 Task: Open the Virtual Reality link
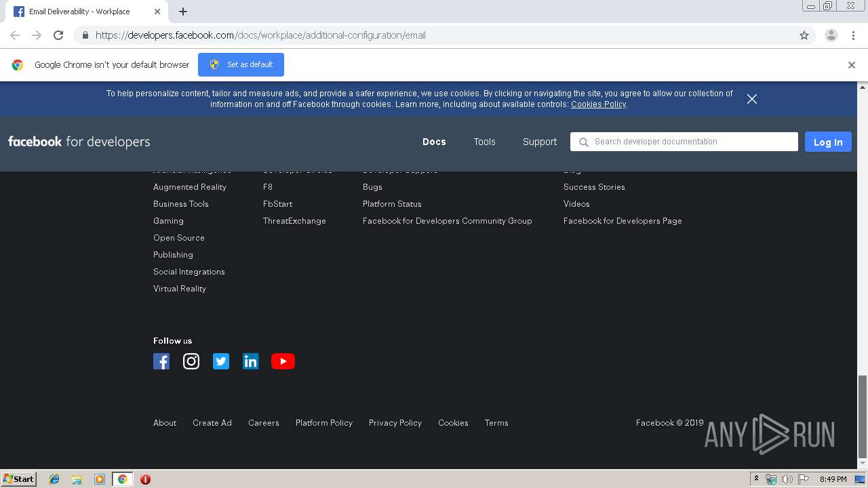pos(180,289)
